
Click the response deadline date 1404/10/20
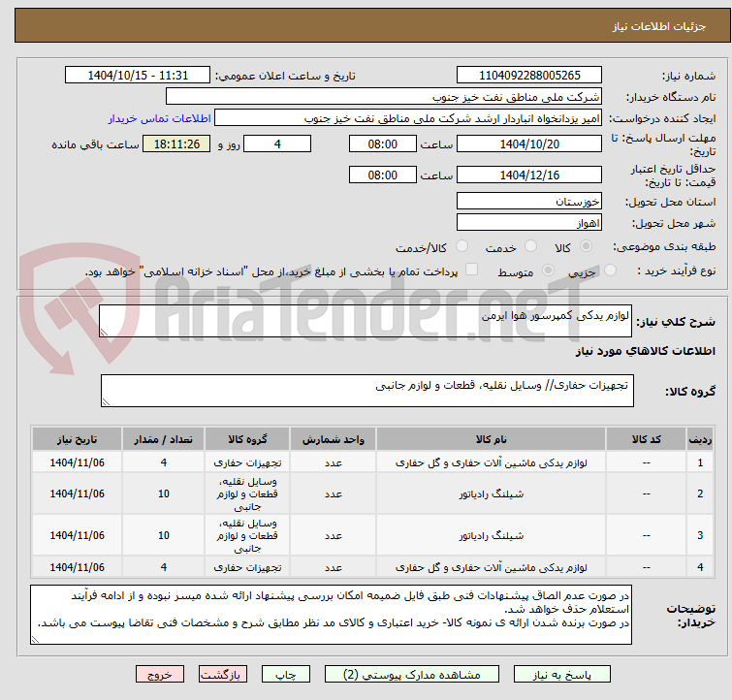click(x=529, y=143)
